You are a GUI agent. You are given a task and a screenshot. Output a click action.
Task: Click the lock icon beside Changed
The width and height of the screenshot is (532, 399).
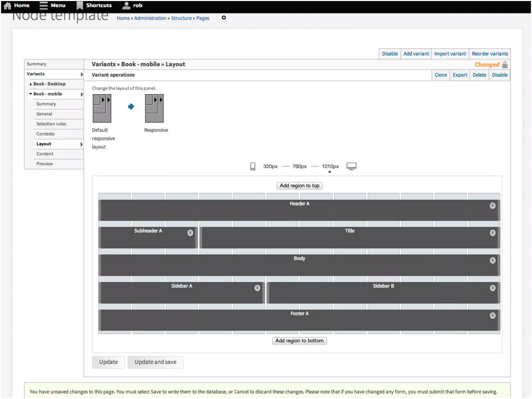[505, 64]
